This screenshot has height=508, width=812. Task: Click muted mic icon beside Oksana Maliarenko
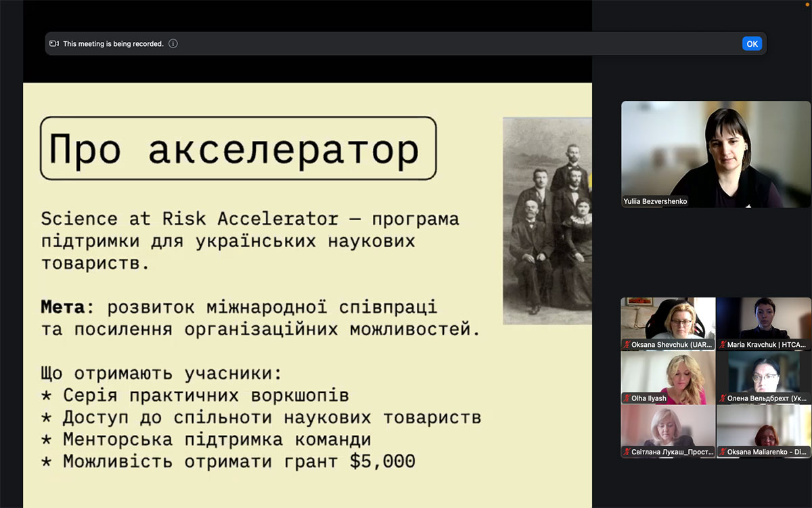[723, 452]
